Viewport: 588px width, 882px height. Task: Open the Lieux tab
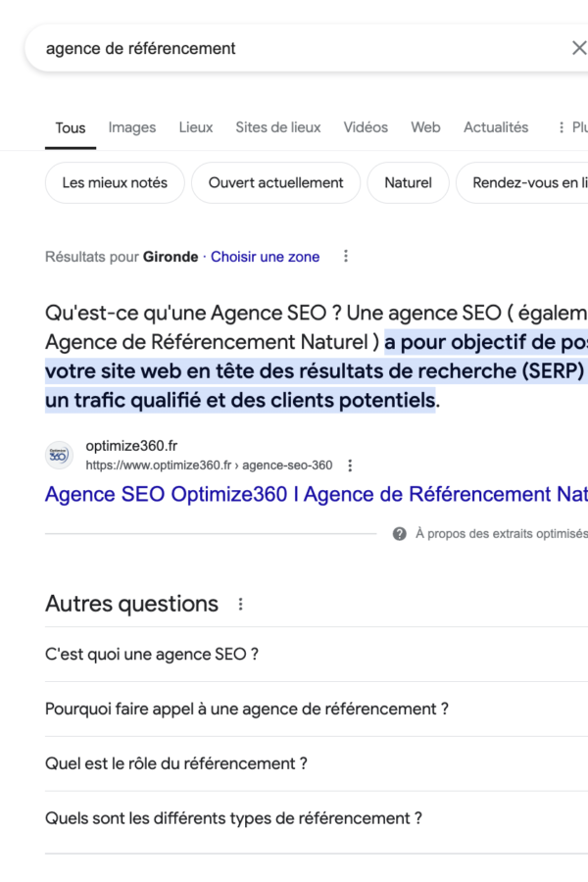click(196, 127)
